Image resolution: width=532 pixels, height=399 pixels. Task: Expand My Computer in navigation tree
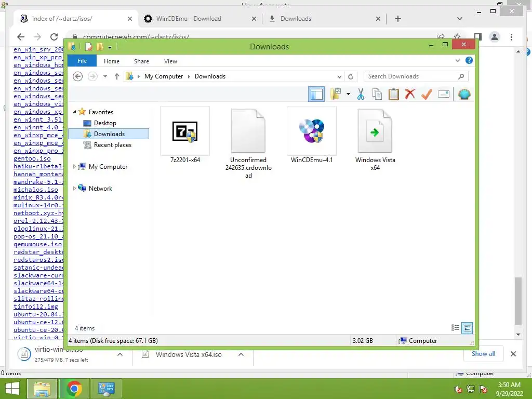74,167
